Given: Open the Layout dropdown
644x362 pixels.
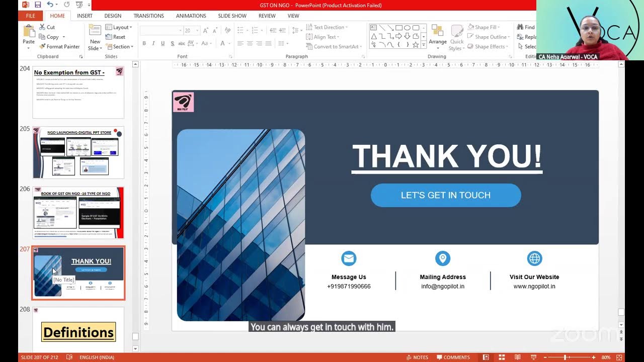Looking at the screenshot, I should click(119, 27).
